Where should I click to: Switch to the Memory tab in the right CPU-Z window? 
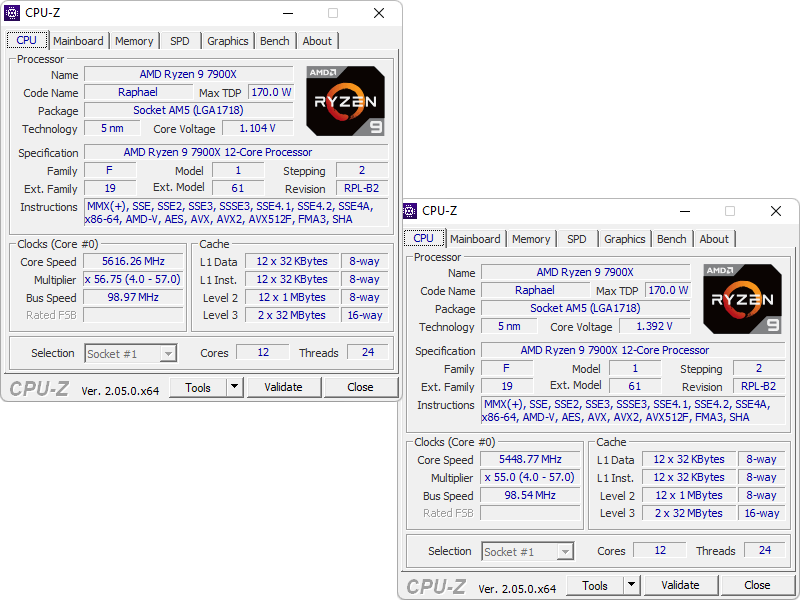[x=531, y=239]
